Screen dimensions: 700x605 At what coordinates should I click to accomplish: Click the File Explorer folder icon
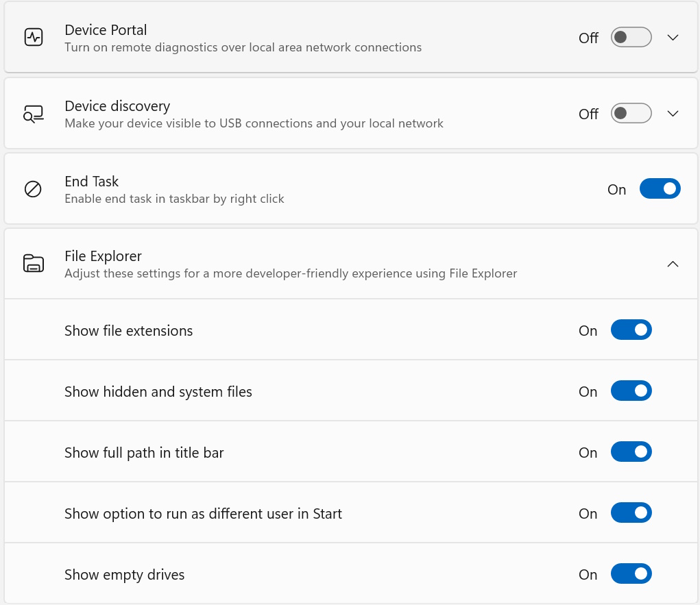pos(33,263)
